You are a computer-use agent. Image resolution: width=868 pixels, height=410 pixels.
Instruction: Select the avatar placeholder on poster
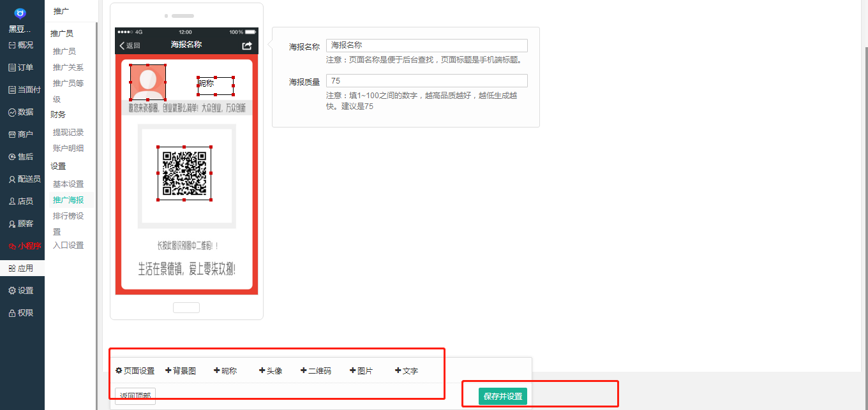[148, 82]
